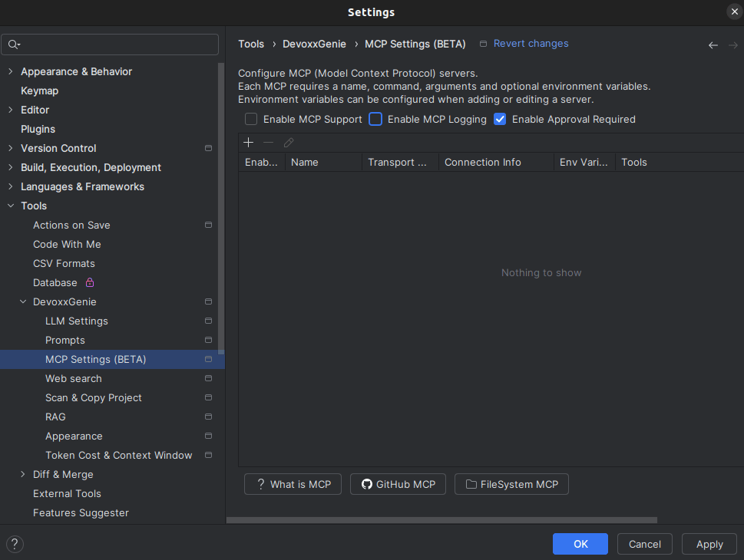Screen dimensions: 744x560
Task: Click the plus icon to add MCP server
Action: tap(248, 143)
